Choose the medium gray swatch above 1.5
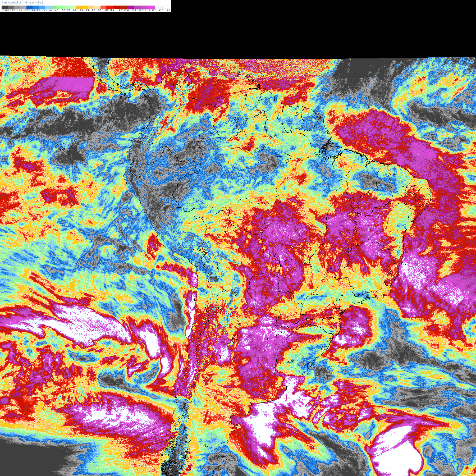The height and width of the screenshot is (476, 476). [x=17, y=7]
